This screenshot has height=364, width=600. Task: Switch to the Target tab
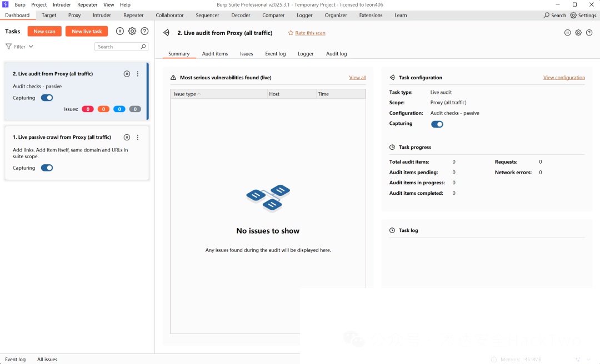[x=49, y=16]
